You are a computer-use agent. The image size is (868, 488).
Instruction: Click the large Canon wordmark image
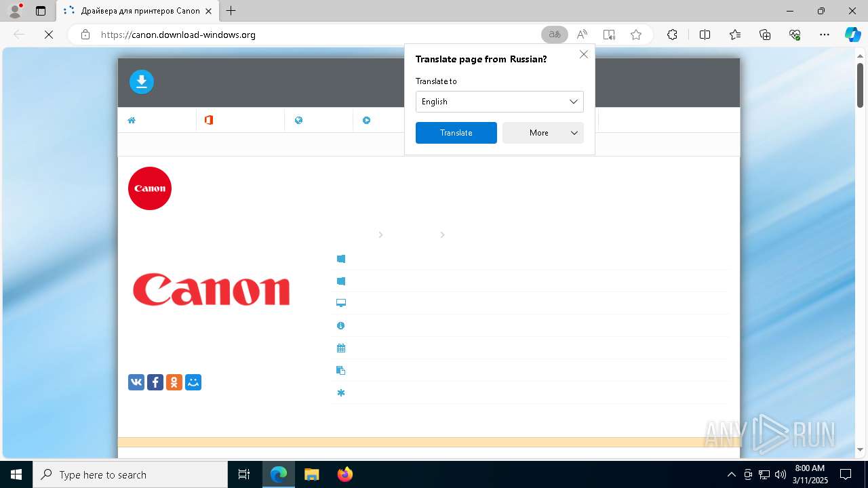(212, 289)
